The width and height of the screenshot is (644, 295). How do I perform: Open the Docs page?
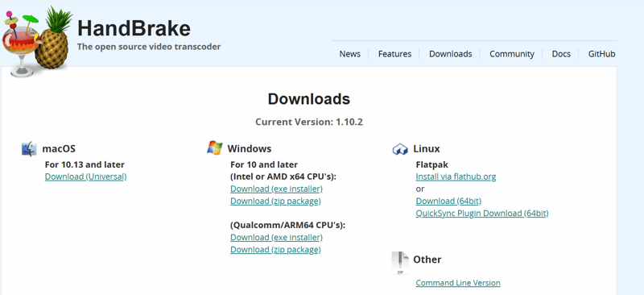tap(561, 54)
